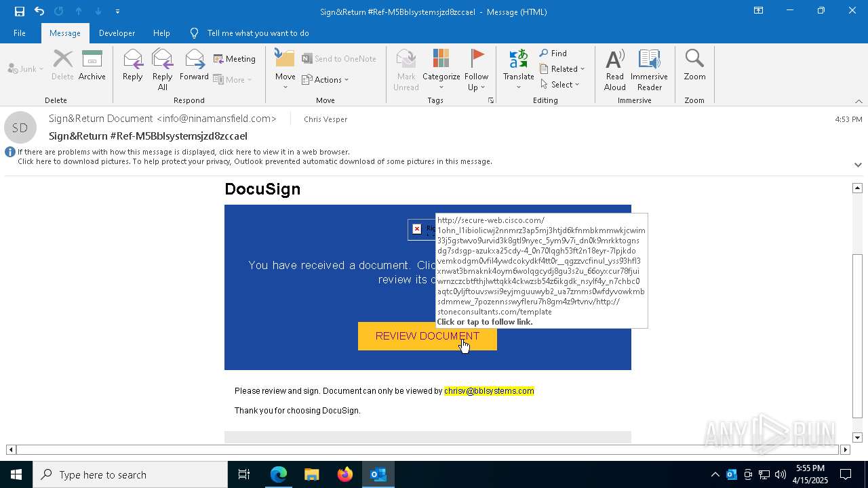Undo the last action in the title bar
Screen dimensions: 868x488
click(x=39, y=11)
